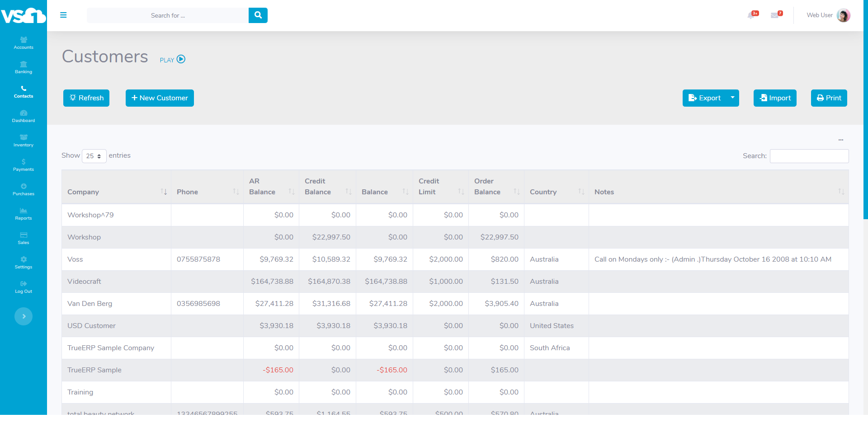Open Accounts in the sidebar
This screenshot has width=868, height=437.
point(24,42)
